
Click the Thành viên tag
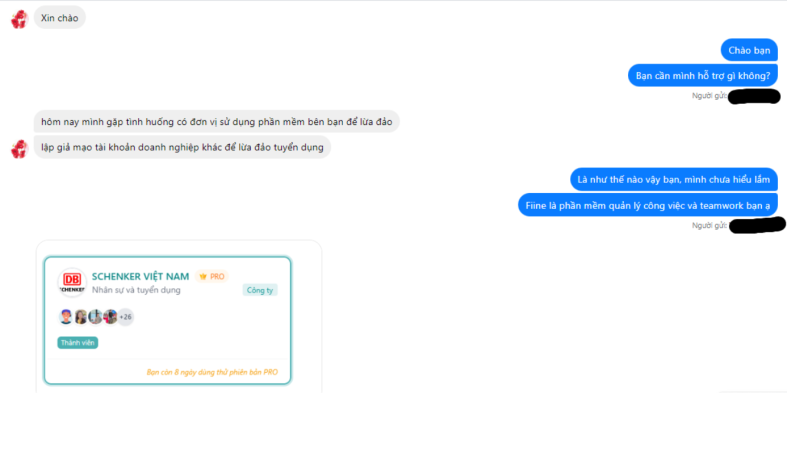coord(78,343)
